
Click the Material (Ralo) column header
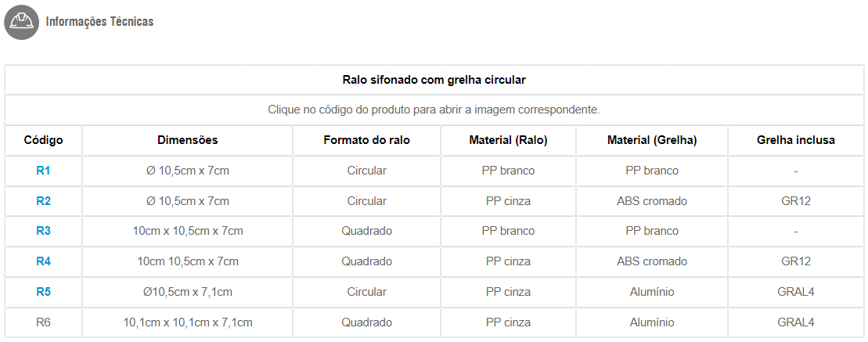point(508,141)
